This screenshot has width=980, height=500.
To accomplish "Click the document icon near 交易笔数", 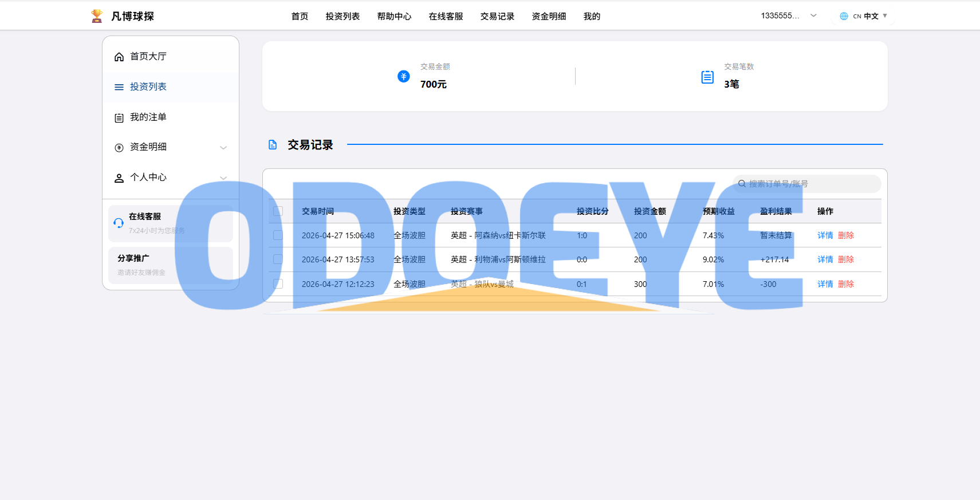I will (707, 77).
